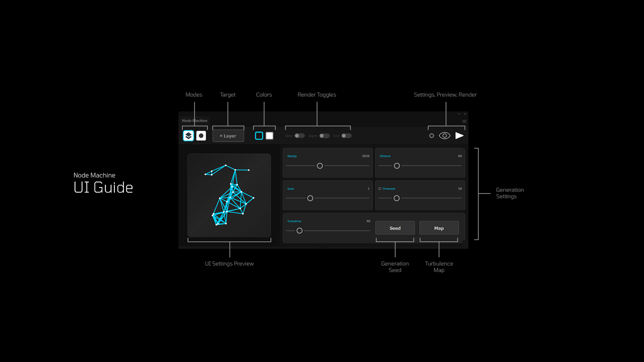
Task: Pick the cyan outlined color swatch
Action: [x=259, y=136]
